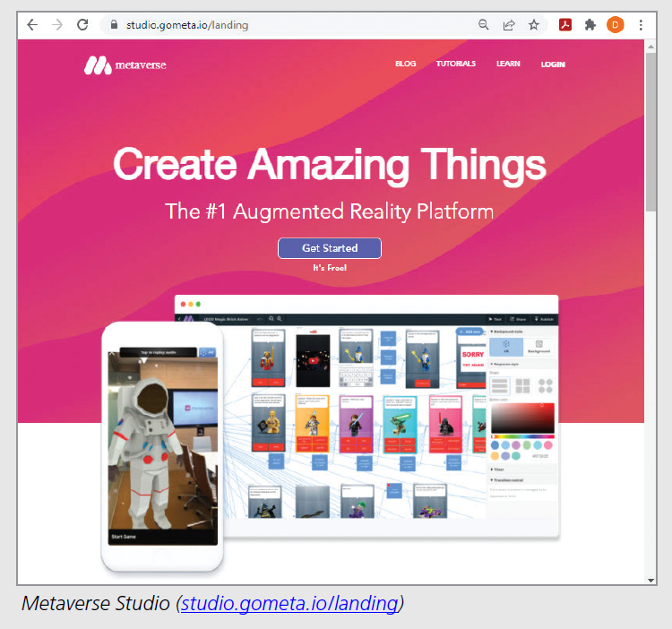672x629 pixels.
Task: Click the #1 Augmented Reality Platform subtitle
Action: [330, 211]
